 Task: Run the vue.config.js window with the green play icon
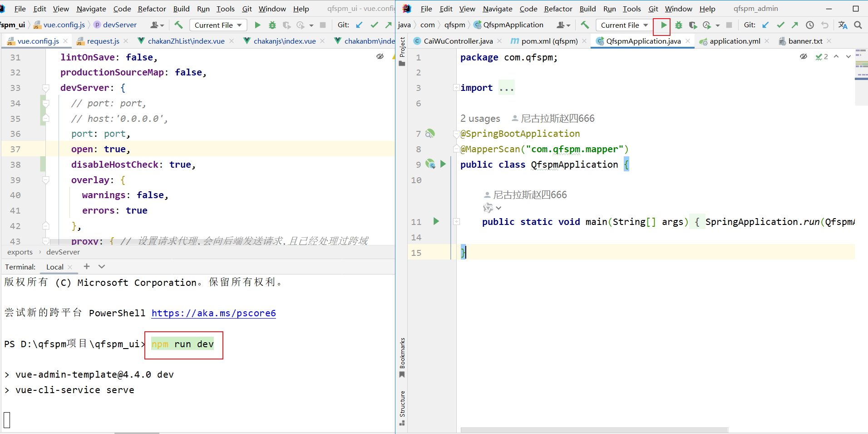coord(257,25)
